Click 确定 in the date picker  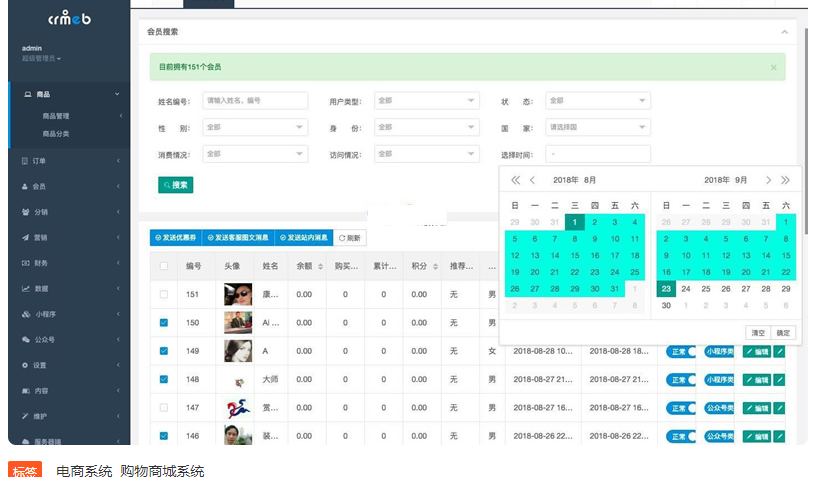click(783, 333)
